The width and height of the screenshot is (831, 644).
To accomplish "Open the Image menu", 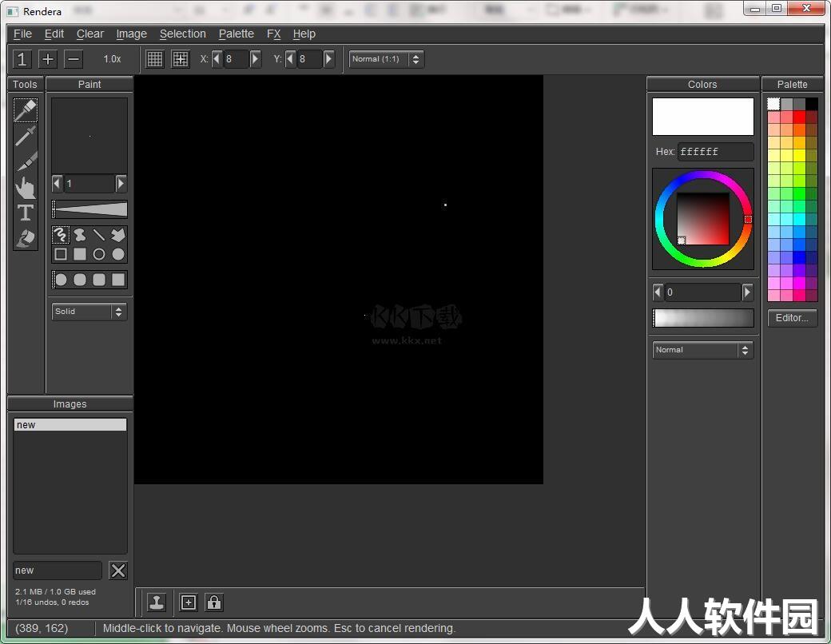I will pos(131,34).
